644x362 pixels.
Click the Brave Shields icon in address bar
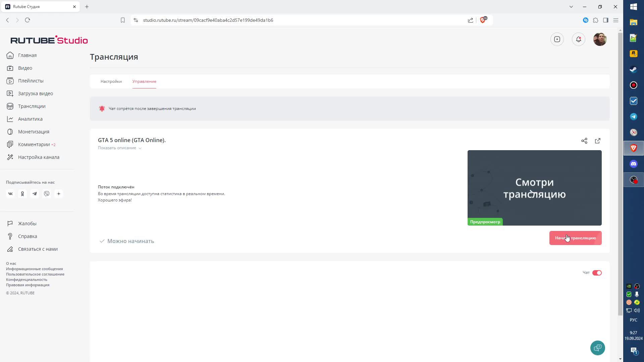pyautogui.click(x=483, y=20)
